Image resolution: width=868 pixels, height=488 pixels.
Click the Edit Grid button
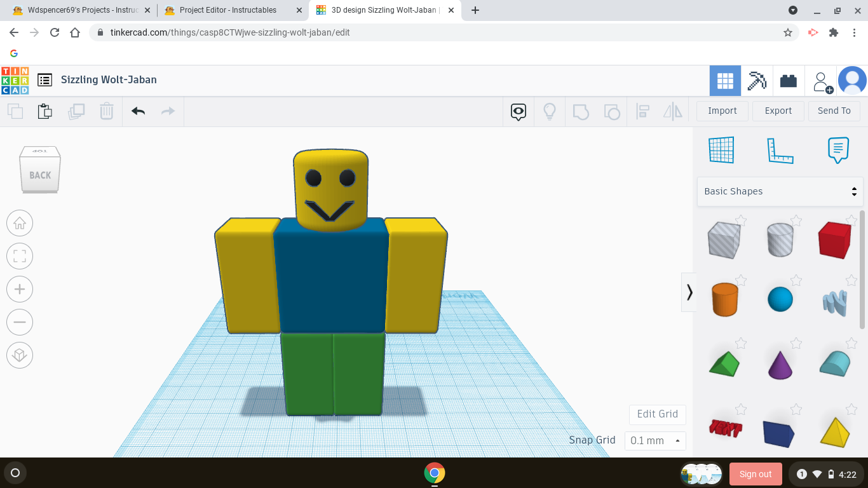point(658,414)
